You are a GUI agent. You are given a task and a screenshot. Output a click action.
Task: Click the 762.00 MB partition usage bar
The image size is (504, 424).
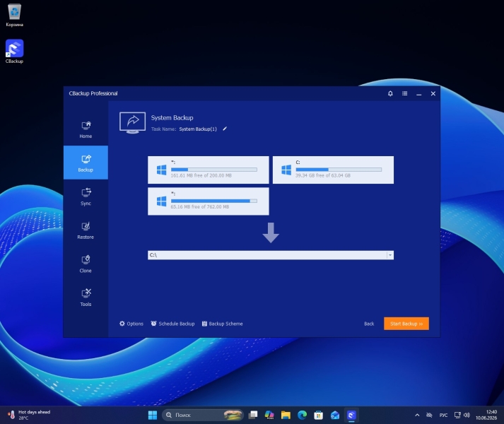(x=213, y=201)
